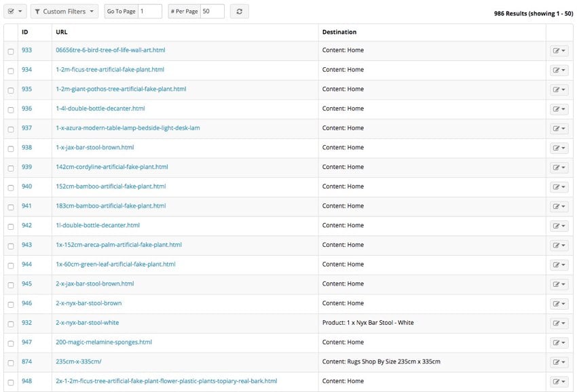Open 1-x-jax-bar-stool-brown.html URL link
577x392 pixels.
point(95,147)
